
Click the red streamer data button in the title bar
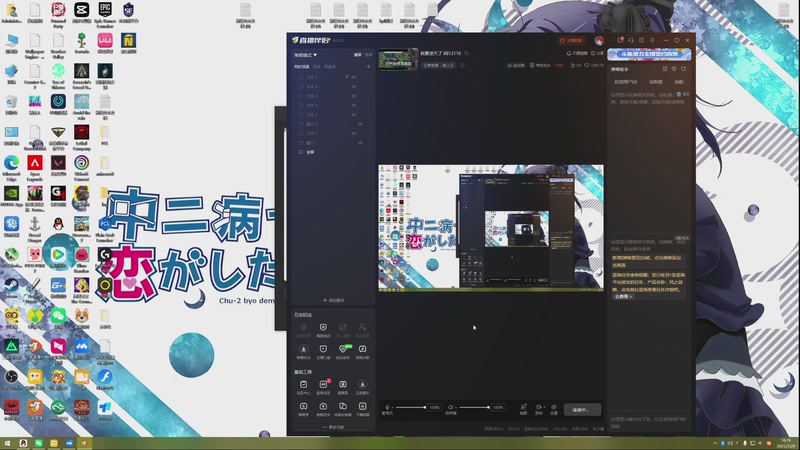(x=571, y=40)
